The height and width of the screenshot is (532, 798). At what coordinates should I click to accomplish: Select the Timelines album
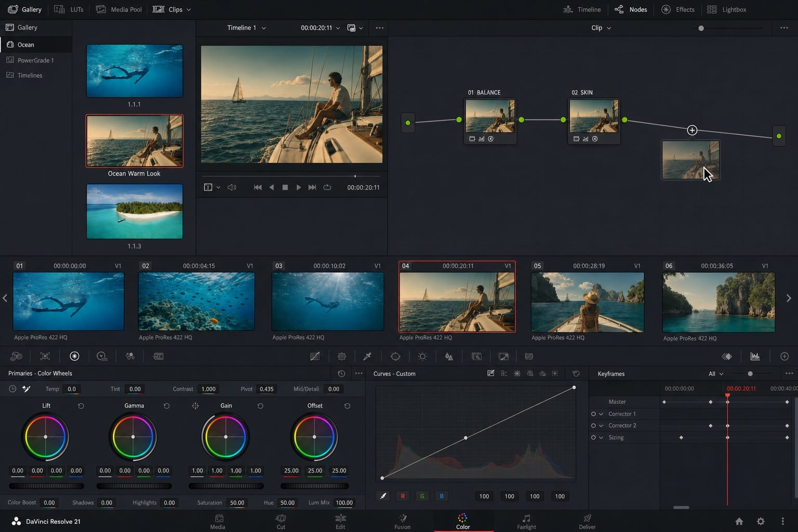[x=36, y=75]
